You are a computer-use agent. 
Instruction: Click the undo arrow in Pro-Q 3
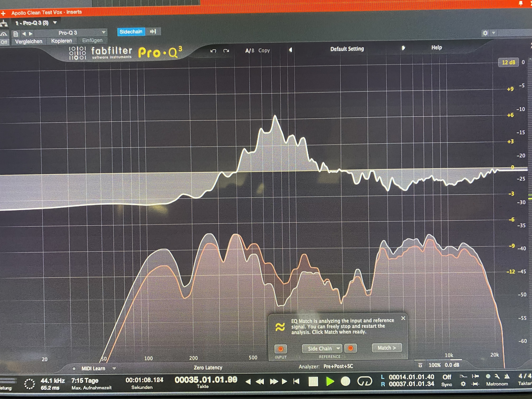click(213, 51)
